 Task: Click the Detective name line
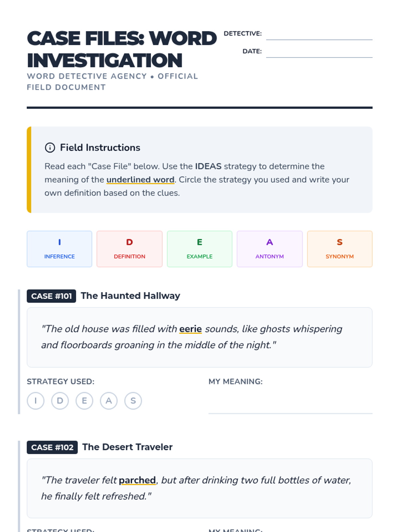[x=319, y=35]
